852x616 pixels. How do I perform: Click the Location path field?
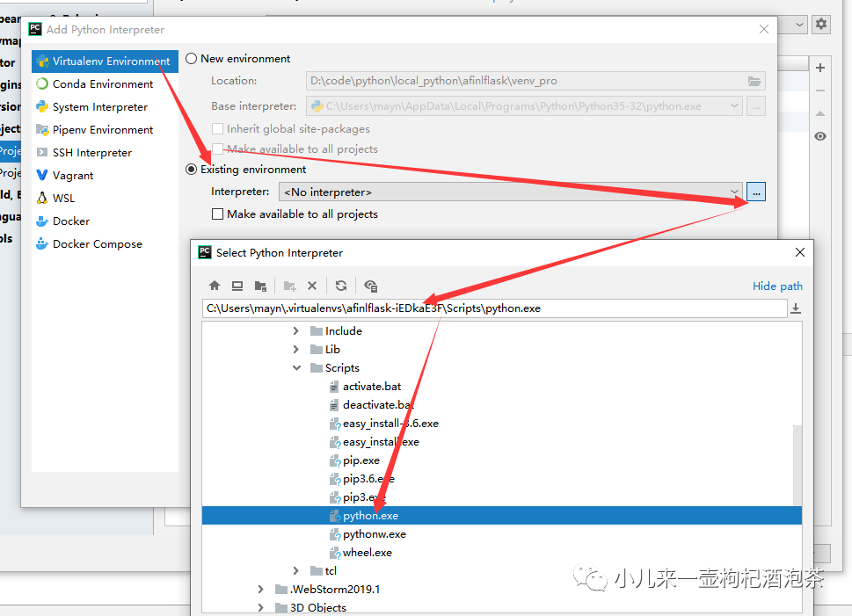535,81
